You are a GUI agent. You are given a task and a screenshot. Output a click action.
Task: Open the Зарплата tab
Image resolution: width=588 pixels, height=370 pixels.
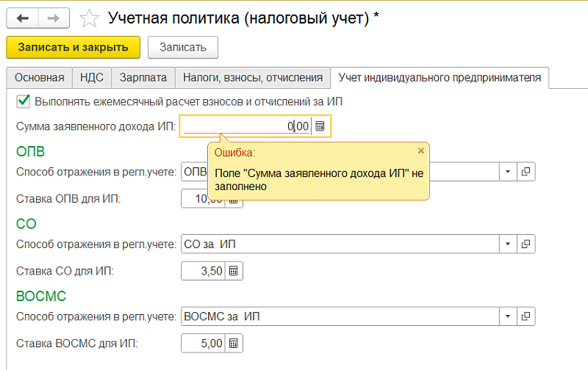coord(143,77)
